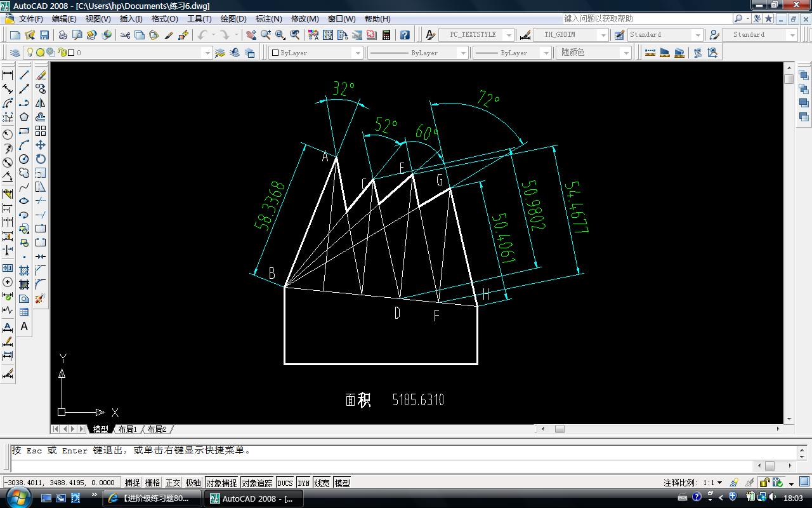Select the Linear dimension tool

[8, 75]
